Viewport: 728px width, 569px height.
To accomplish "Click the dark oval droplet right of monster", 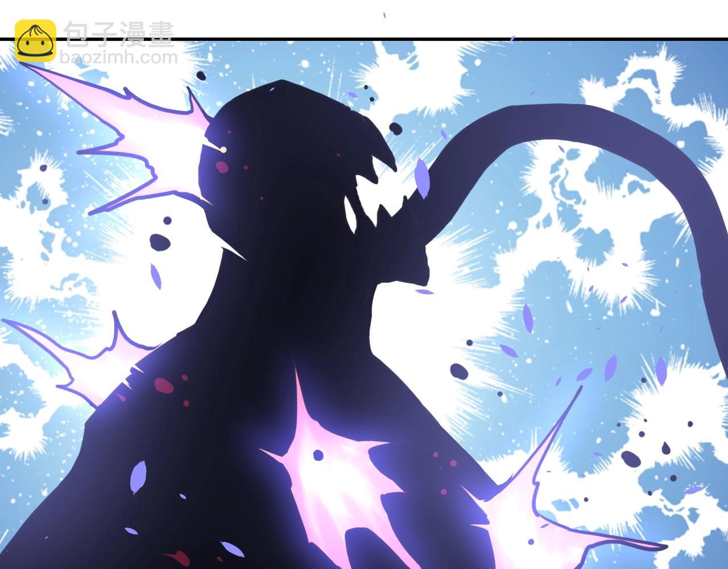I will click(x=459, y=371).
